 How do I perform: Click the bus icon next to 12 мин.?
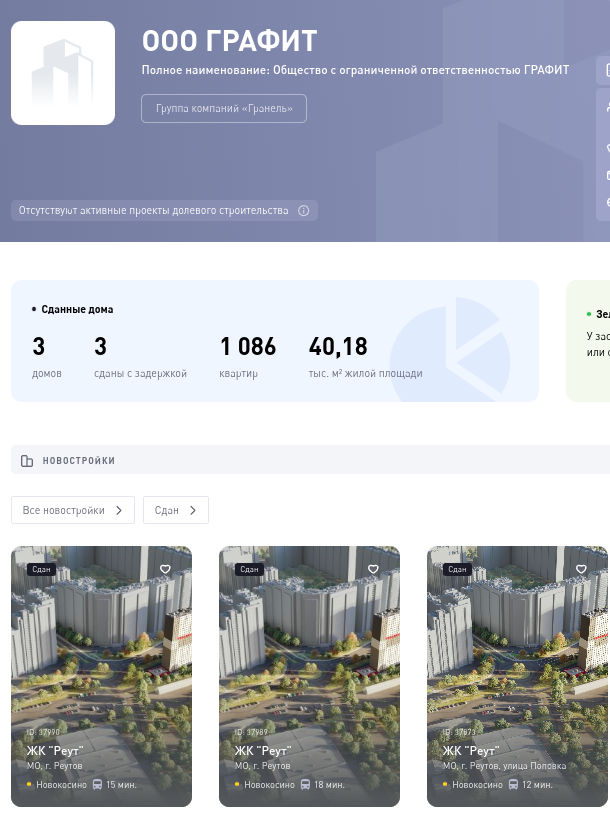514,784
